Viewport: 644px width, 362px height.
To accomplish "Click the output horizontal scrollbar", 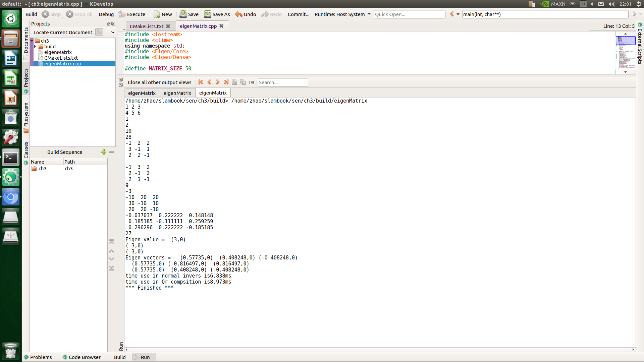I will 379,350.
